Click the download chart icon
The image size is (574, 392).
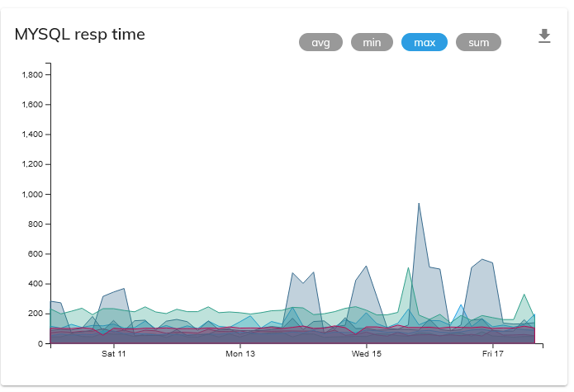point(543,36)
